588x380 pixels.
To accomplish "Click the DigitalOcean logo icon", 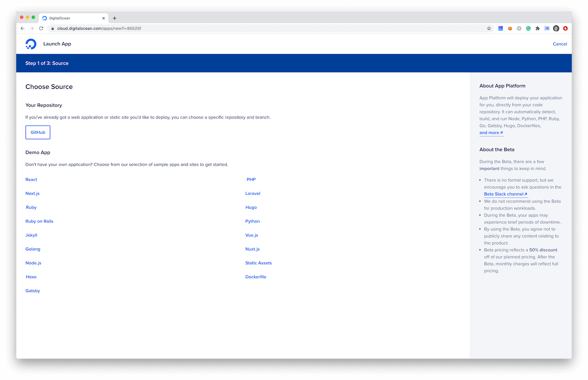I will click(30, 44).
